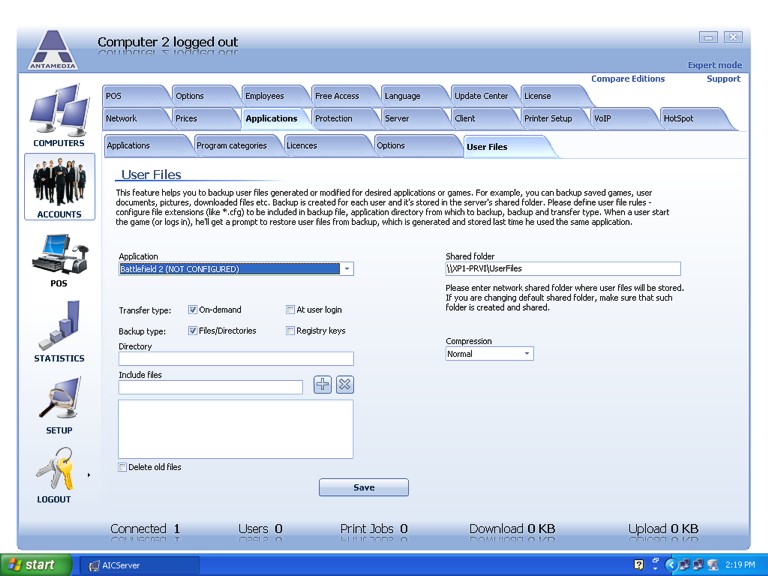Open the Setup magnifier icon
768x576 pixels.
[59, 405]
